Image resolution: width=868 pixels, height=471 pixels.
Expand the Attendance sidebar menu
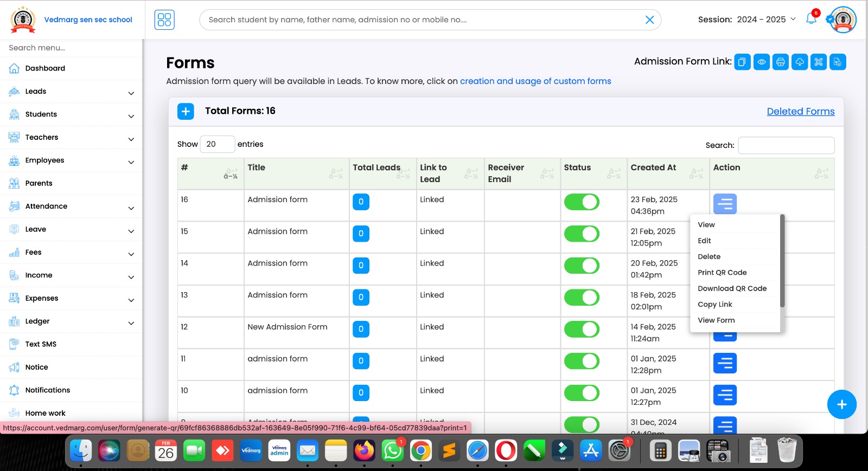71,207
